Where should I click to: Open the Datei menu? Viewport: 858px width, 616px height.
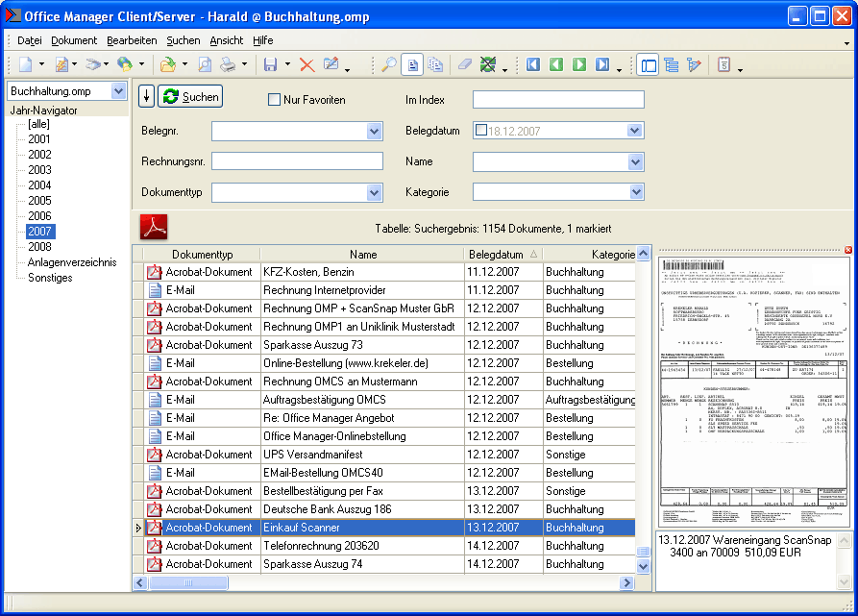point(30,40)
